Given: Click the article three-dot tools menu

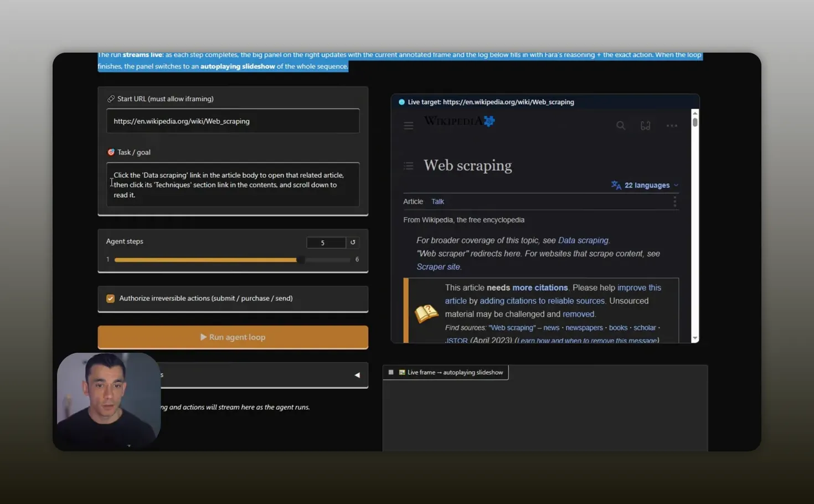Looking at the screenshot, I should pyautogui.click(x=674, y=202).
